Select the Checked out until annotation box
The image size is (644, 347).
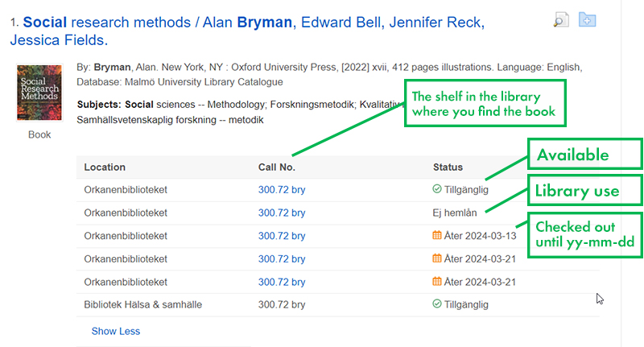point(585,234)
